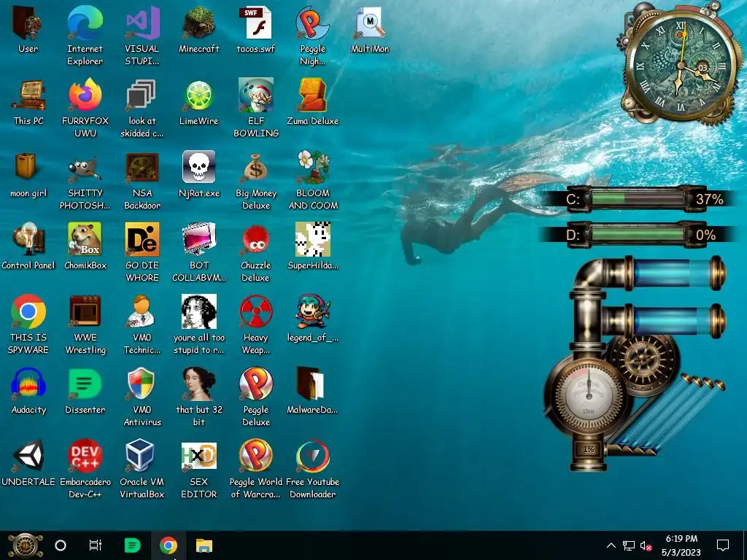
Task: Open THIS IS SPYWARE Chrome shortcut
Action: coord(28,324)
